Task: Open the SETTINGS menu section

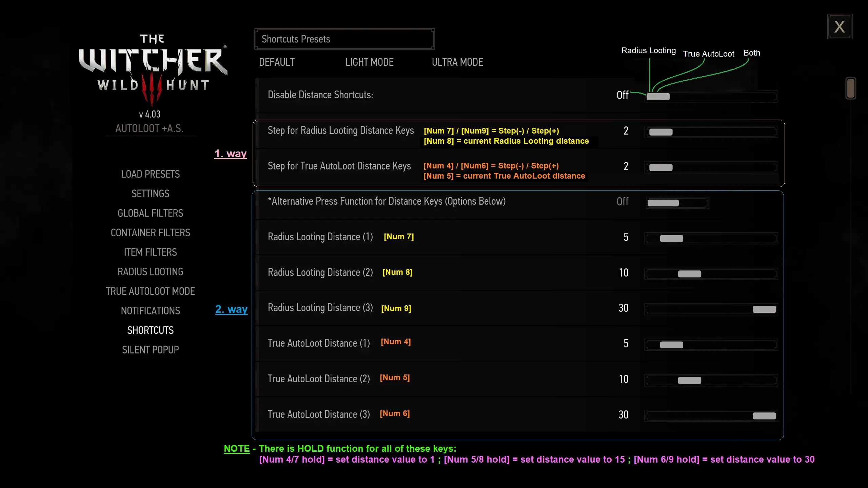Action: pyautogui.click(x=150, y=194)
